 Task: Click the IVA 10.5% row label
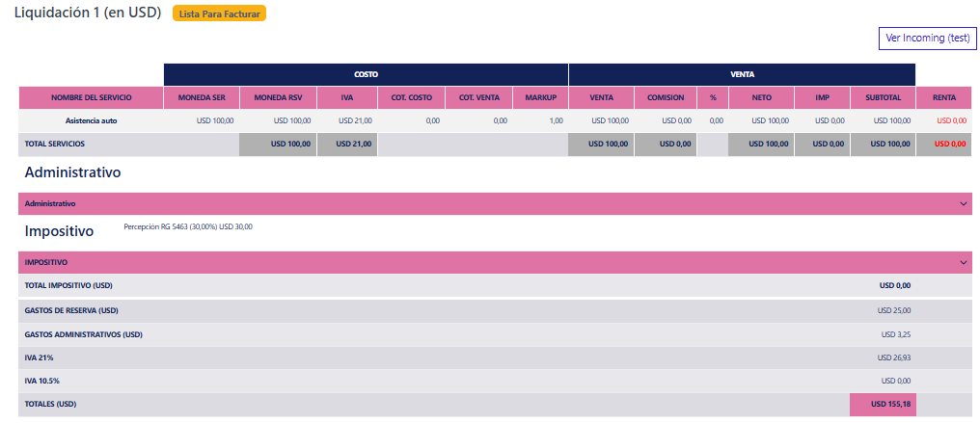[41, 381]
